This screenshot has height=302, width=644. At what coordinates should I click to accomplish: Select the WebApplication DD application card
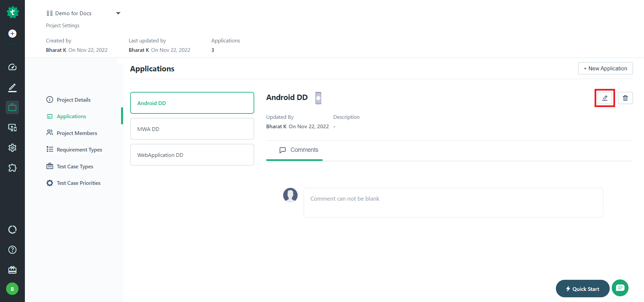point(192,155)
